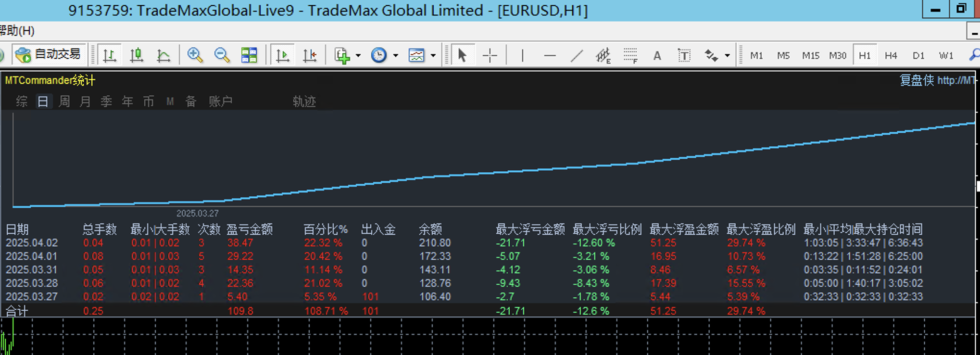Switch timeframe to D1

[918, 56]
